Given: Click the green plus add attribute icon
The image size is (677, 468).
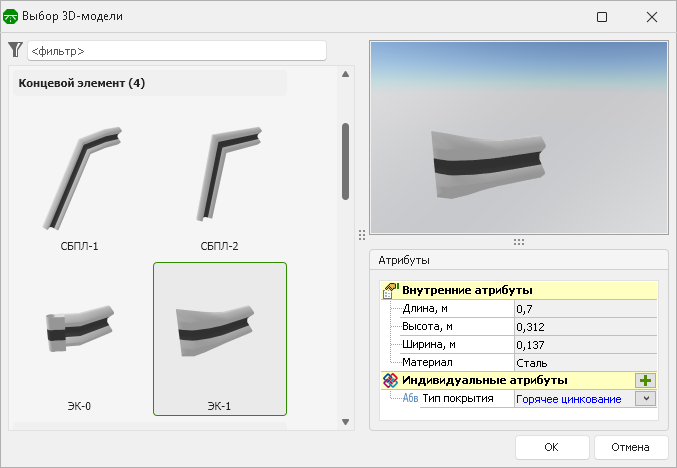Looking at the screenshot, I should (645, 380).
